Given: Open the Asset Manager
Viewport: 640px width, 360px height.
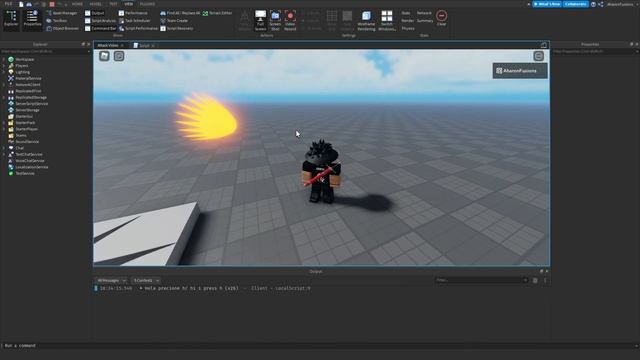Looking at the screenshot, I should 61,13.
